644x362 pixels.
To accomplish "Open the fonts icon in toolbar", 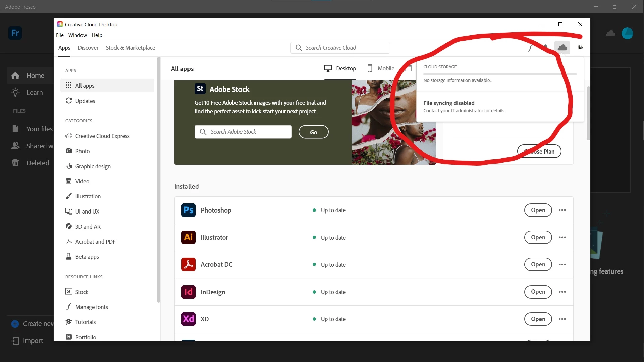I will pos(530,48).
